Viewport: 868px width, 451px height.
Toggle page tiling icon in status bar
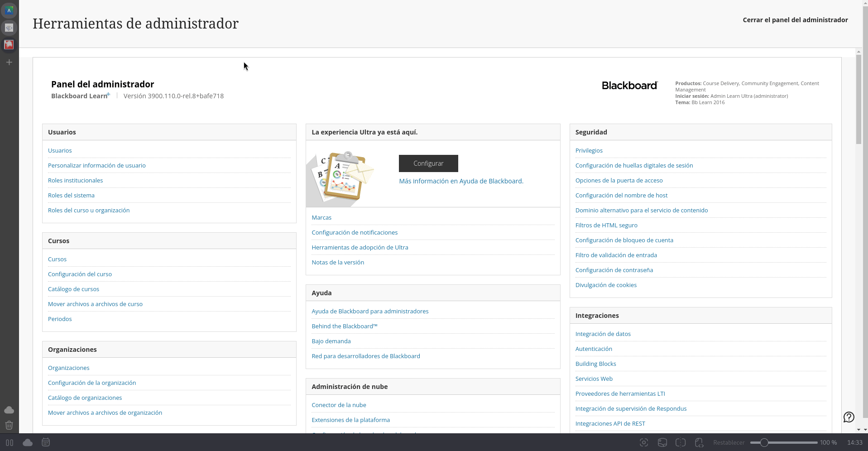681,442
